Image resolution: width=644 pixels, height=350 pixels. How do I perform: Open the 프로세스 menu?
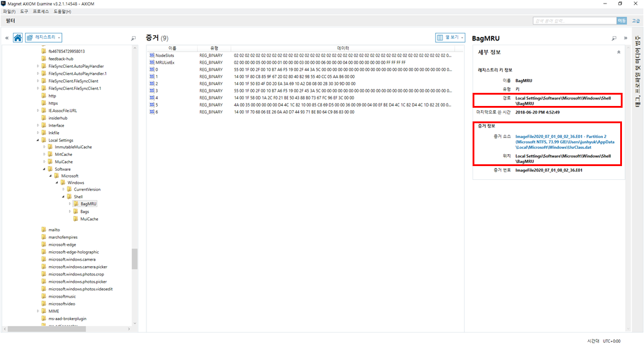[x=40, y=11]
